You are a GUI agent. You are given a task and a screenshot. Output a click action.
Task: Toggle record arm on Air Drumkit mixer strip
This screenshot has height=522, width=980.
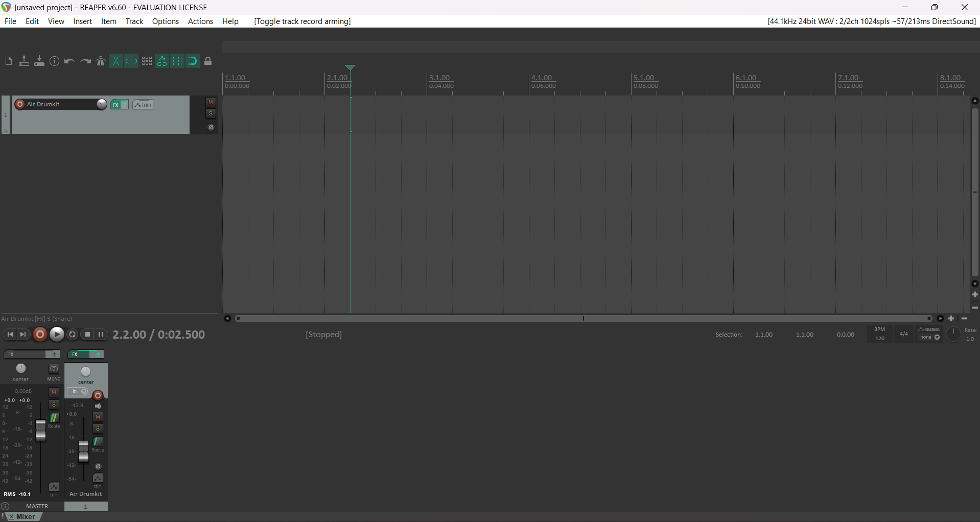click(98, 395)
